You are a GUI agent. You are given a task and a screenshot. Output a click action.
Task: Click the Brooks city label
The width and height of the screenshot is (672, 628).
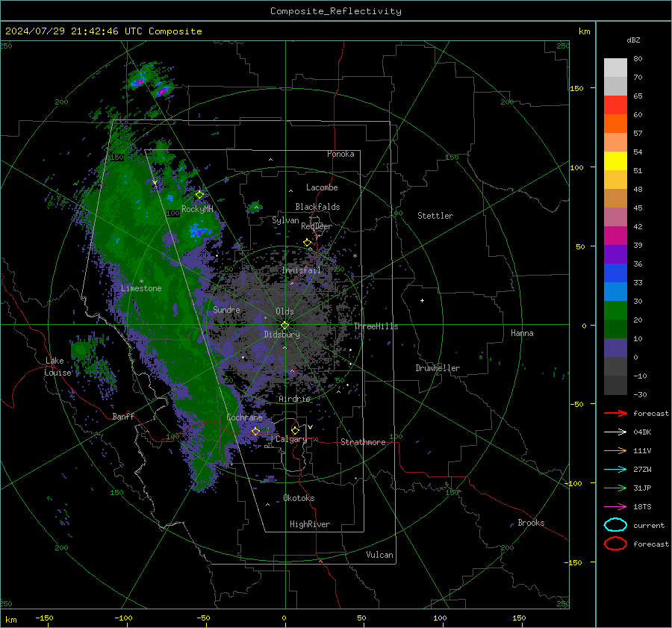coord(531,523)
